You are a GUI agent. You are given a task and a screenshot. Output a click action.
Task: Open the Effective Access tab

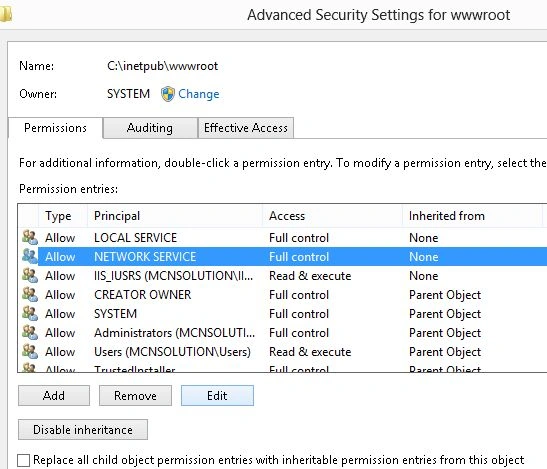click(246, 128)
